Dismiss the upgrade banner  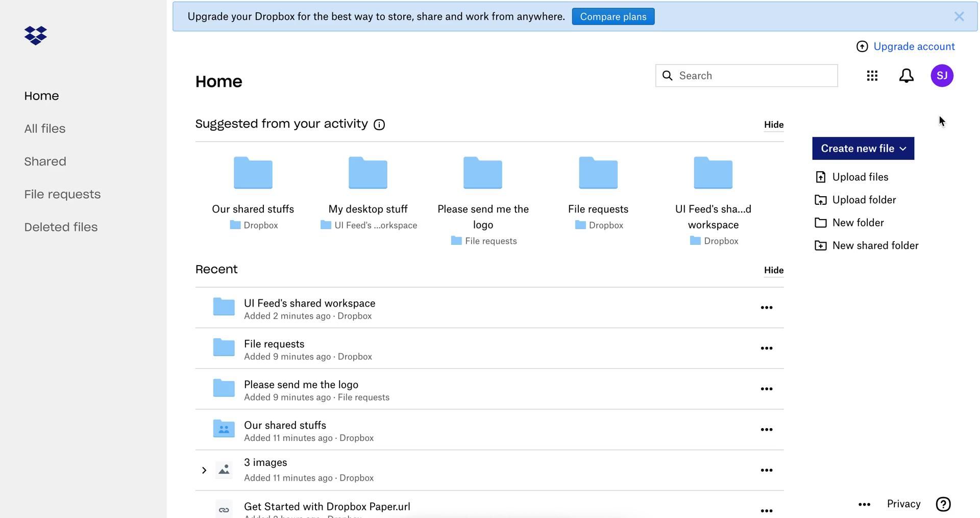pos(959,17)
